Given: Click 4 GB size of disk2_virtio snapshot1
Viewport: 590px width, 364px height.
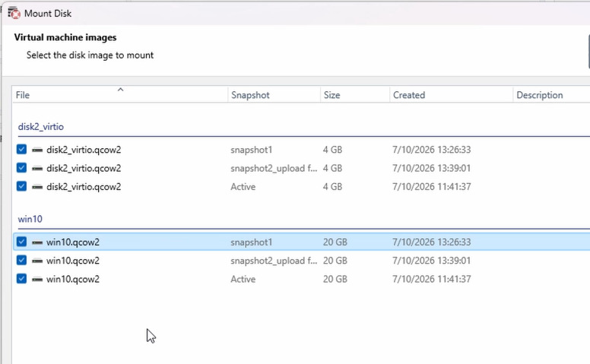Looking at the screenshot, I should point(332,150).
